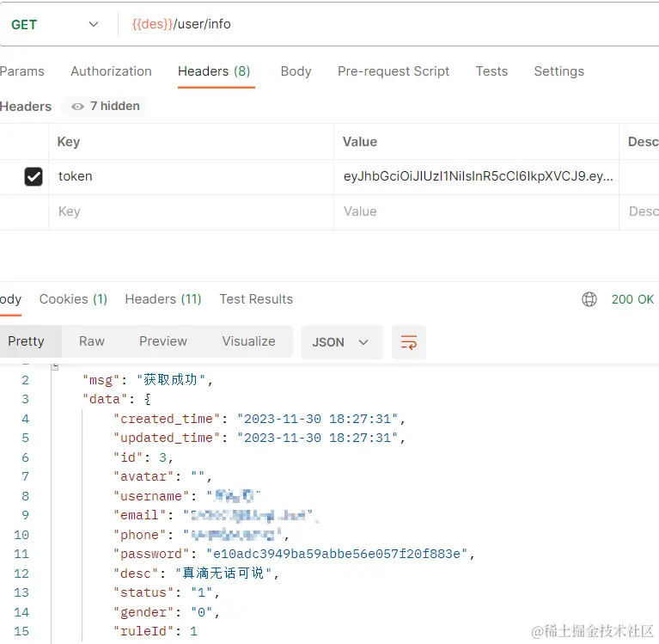Open the GET method dropdown

pyautogui.click(x=55, y=24)
